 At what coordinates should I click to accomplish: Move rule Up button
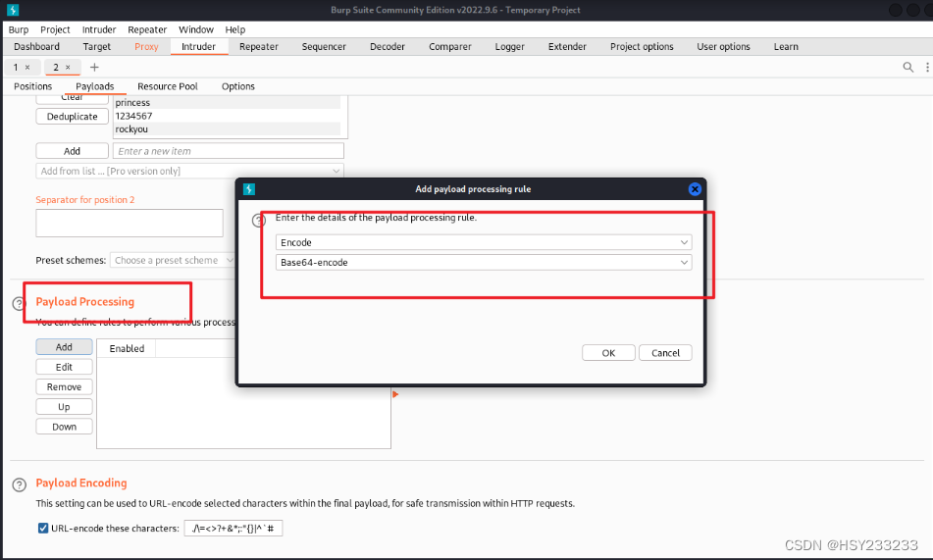(65, 407)
